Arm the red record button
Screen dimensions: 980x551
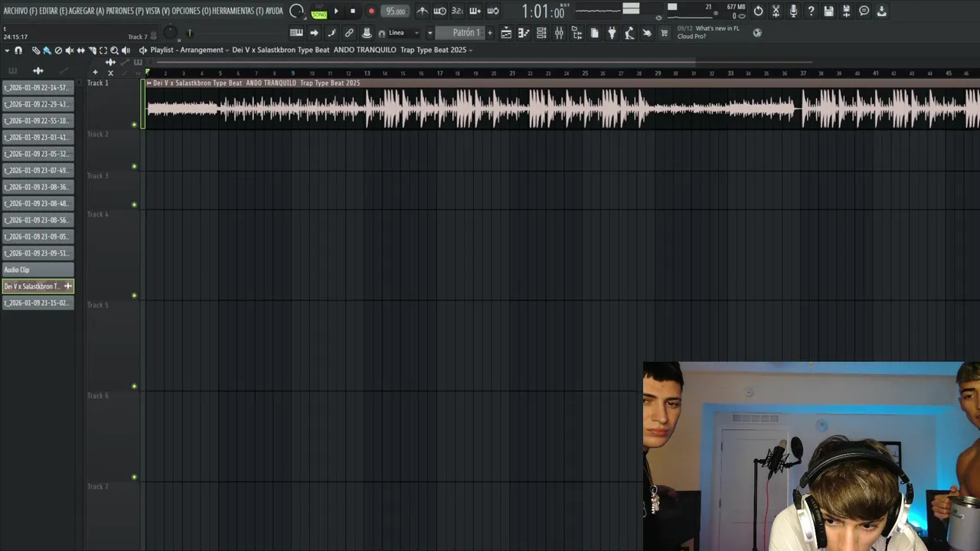(371, 11)
